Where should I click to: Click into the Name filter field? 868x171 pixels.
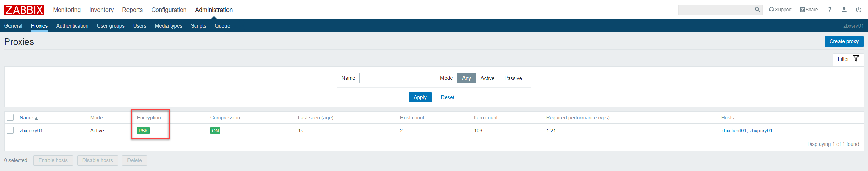pyautogui.click(x=391, y=78)
